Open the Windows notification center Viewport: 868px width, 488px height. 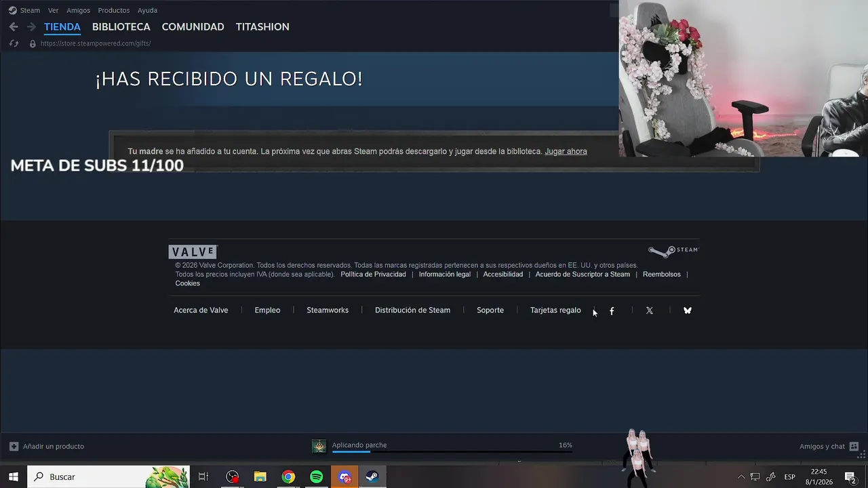(850, 477)
